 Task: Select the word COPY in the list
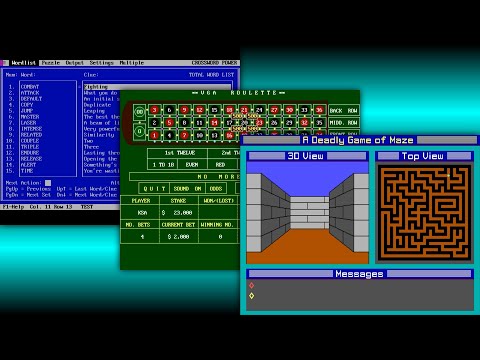point(27,105)
